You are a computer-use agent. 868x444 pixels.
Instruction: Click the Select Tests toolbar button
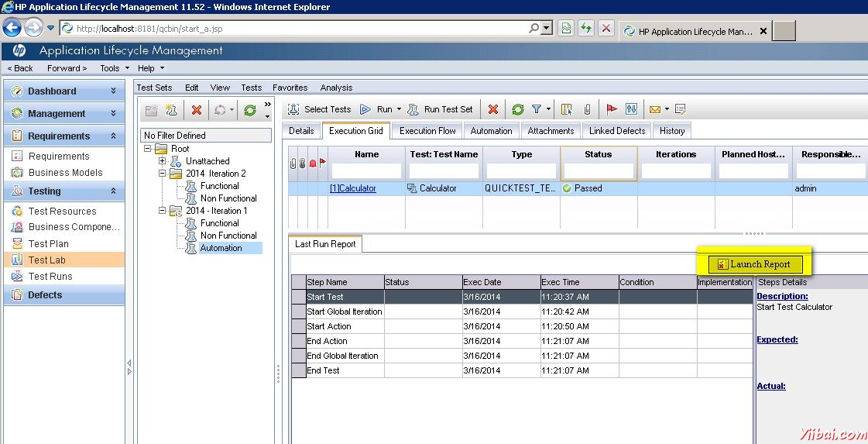(x=319, y=109)
